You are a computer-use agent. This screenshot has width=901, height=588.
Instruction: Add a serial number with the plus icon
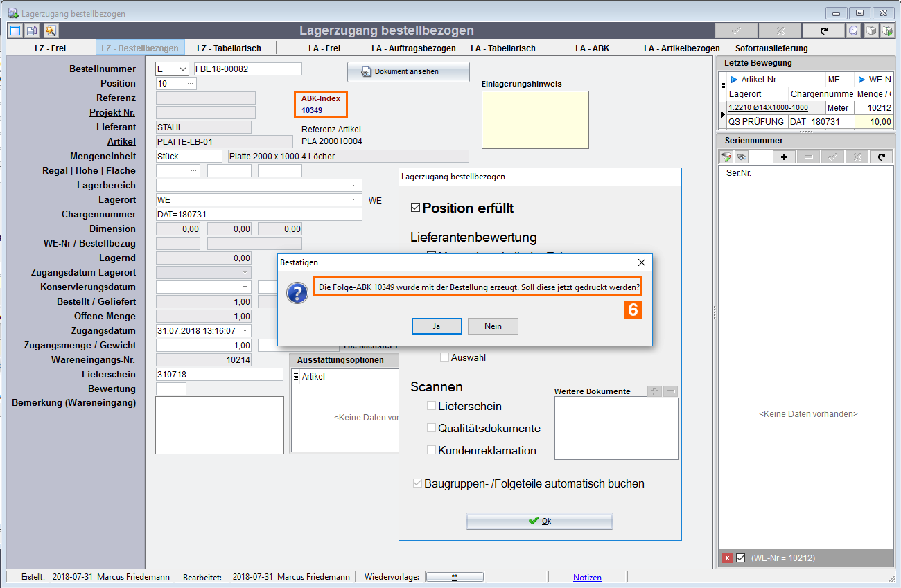click(784, 157)
